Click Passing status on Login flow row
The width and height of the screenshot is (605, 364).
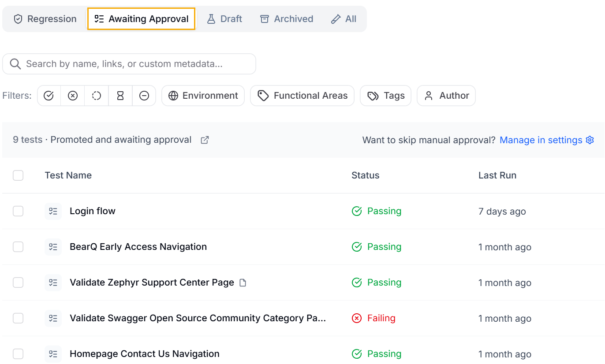pyautogui.click(x=377, y=211)
